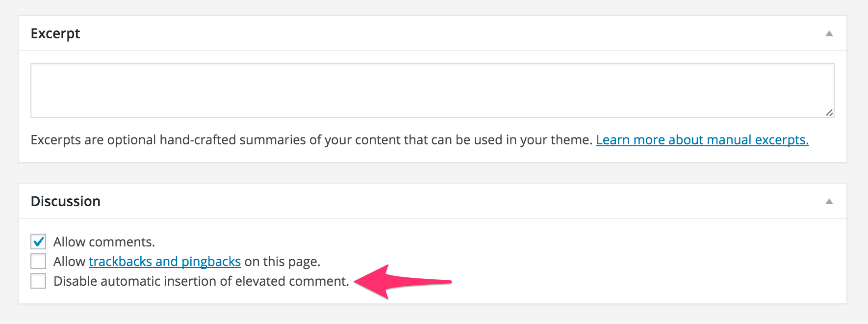Click the textarea resize handle
The height and width of the screenshot is (324, 868).
tap(830, 112)
